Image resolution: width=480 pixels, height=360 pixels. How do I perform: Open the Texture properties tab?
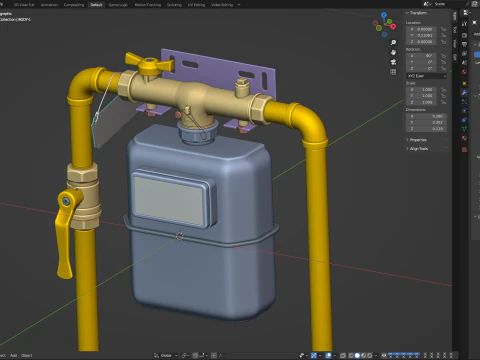pyautogui.click(x=464, y=150)
